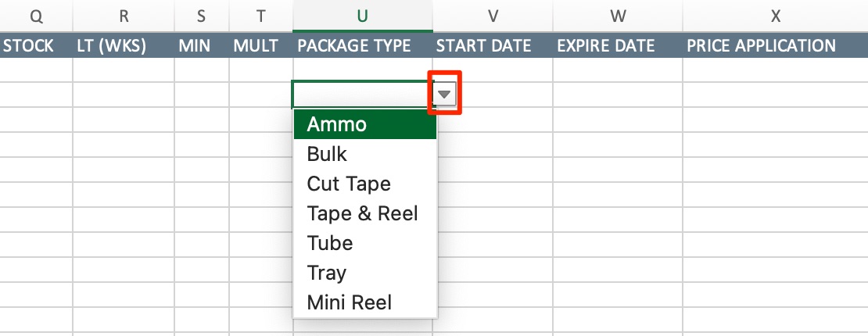Click column V header
Image resolution: width=868 pixels, height=336 pixels.
492,15
